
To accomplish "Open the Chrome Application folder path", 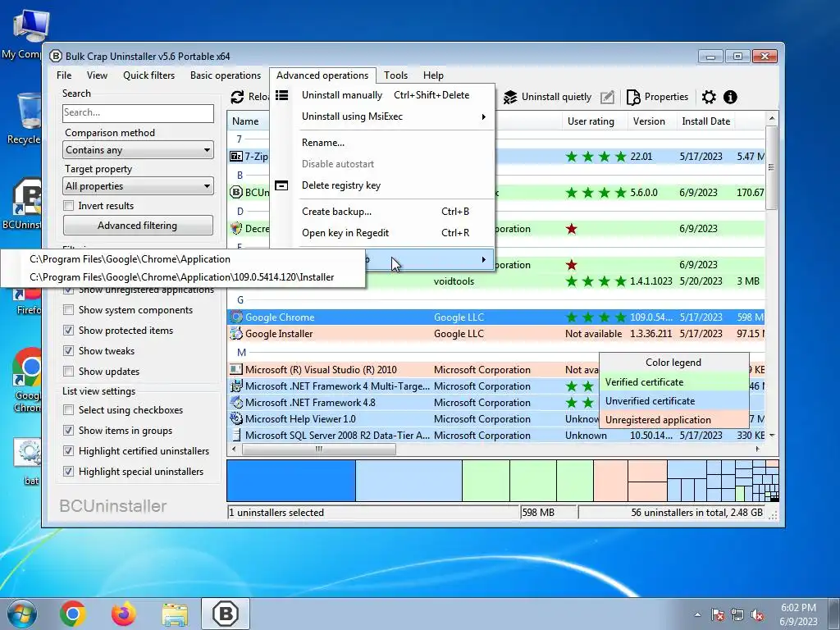I will (x=182, y=259).
